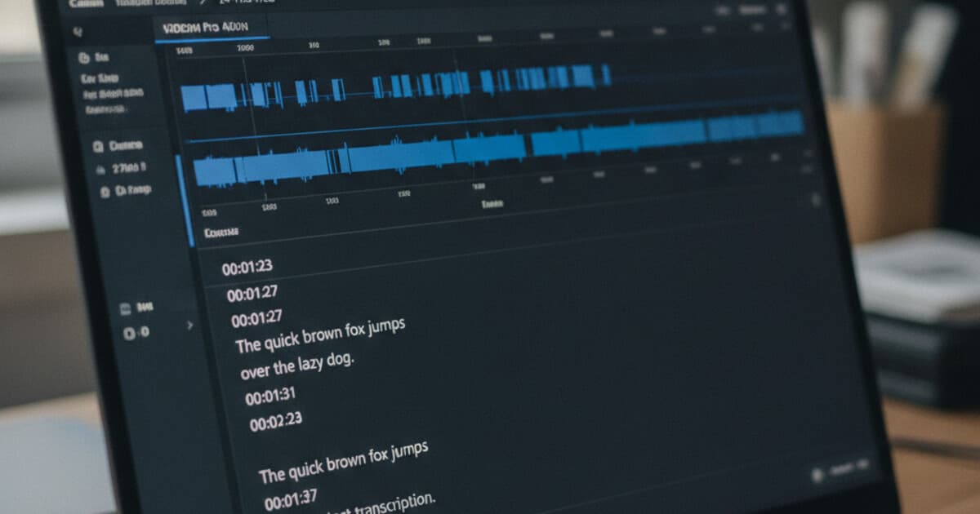
Task: Jump to the 00:01:31 timestamp
Action: pyautogui.click(x=269, y=397)
